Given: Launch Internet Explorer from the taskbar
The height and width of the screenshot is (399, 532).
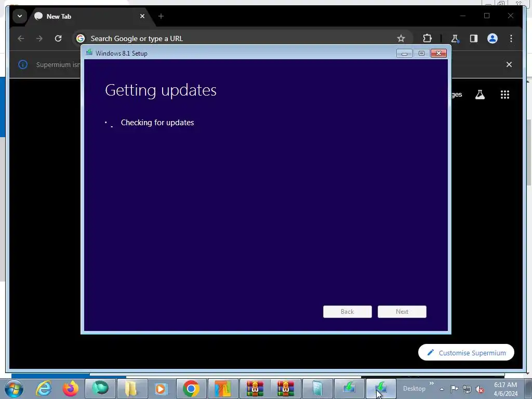Looking at the screenshot, I should [44, 389].
